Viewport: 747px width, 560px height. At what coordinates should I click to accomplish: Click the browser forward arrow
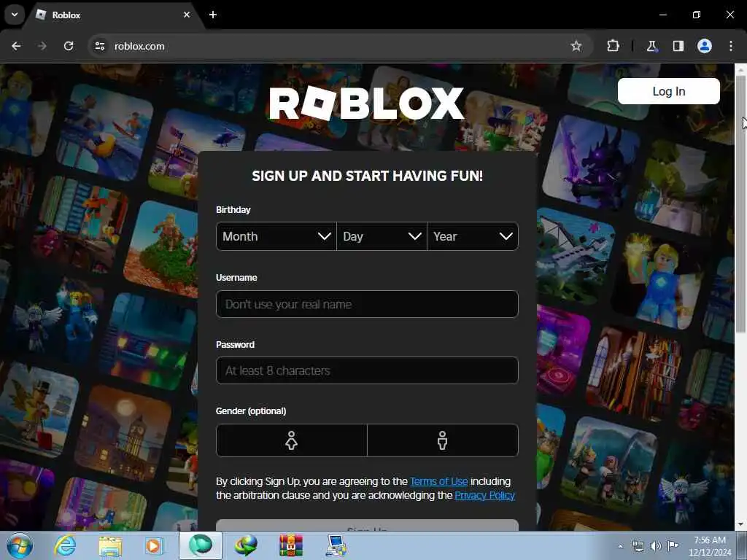pos(42,46)
